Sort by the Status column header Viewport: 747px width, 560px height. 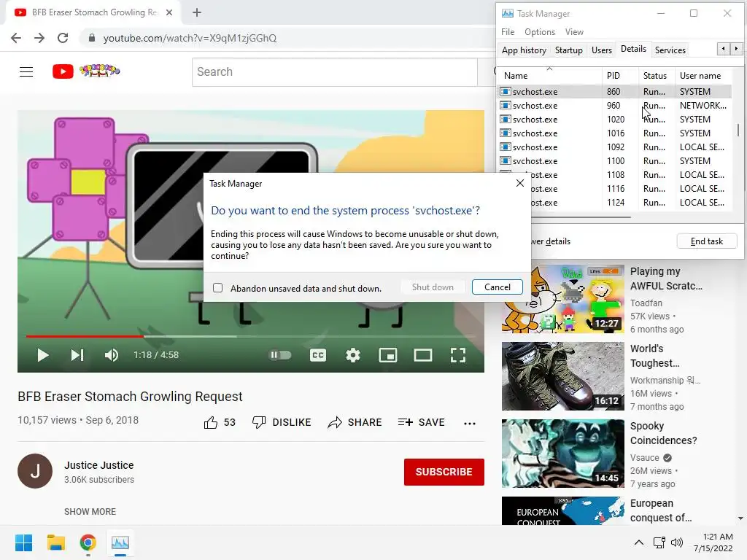pos(656,76)
